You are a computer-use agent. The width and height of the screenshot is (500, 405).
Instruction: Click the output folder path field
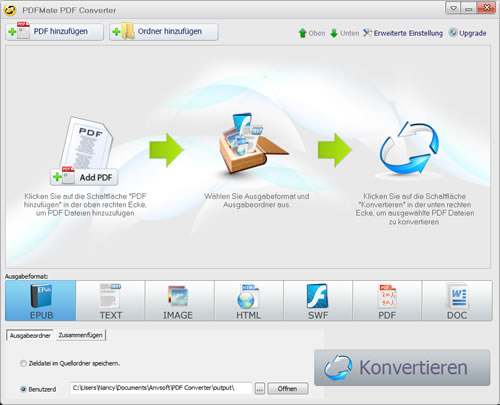161,388
